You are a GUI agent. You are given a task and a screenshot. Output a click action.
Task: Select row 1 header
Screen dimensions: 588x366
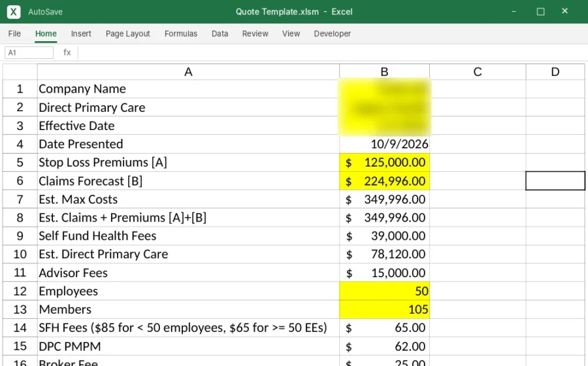click(20, 89)
